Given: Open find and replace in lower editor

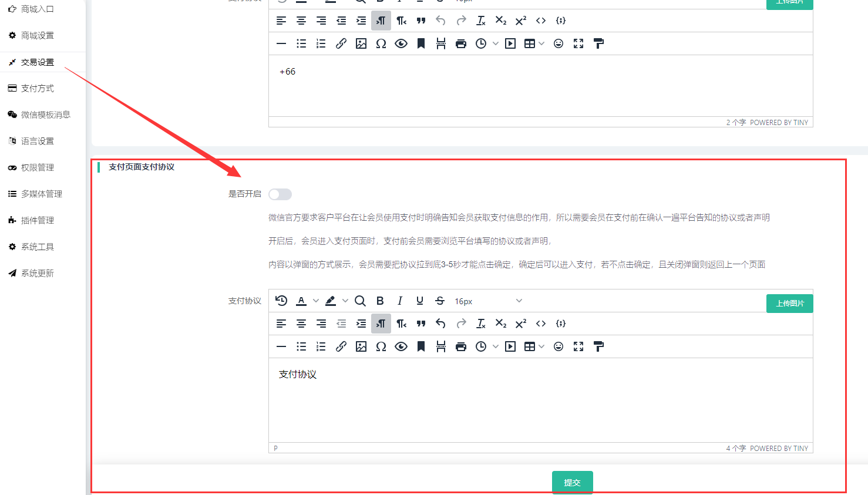Looking at the screenshot, I should pos(360,301).
